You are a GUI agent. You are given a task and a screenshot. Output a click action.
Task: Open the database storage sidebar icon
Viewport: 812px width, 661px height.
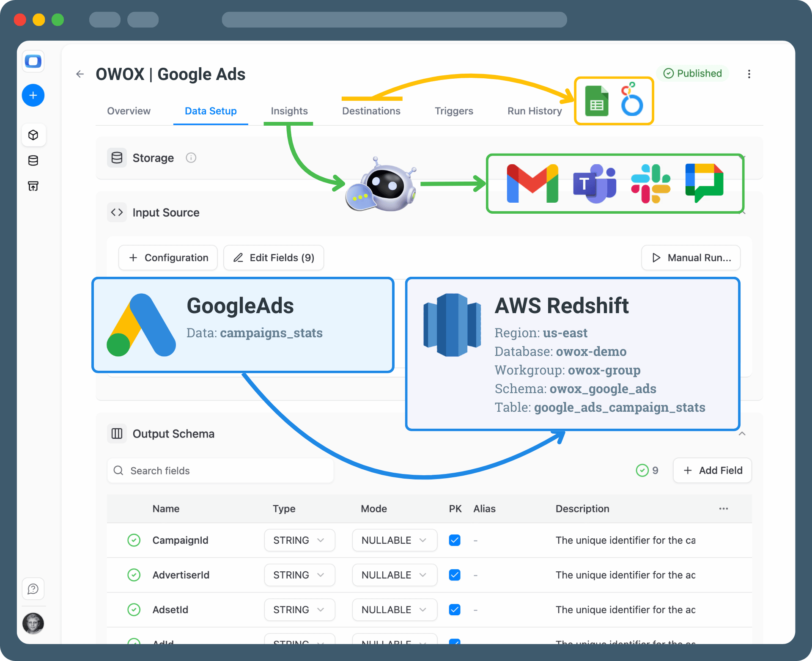tap(33, 160)
